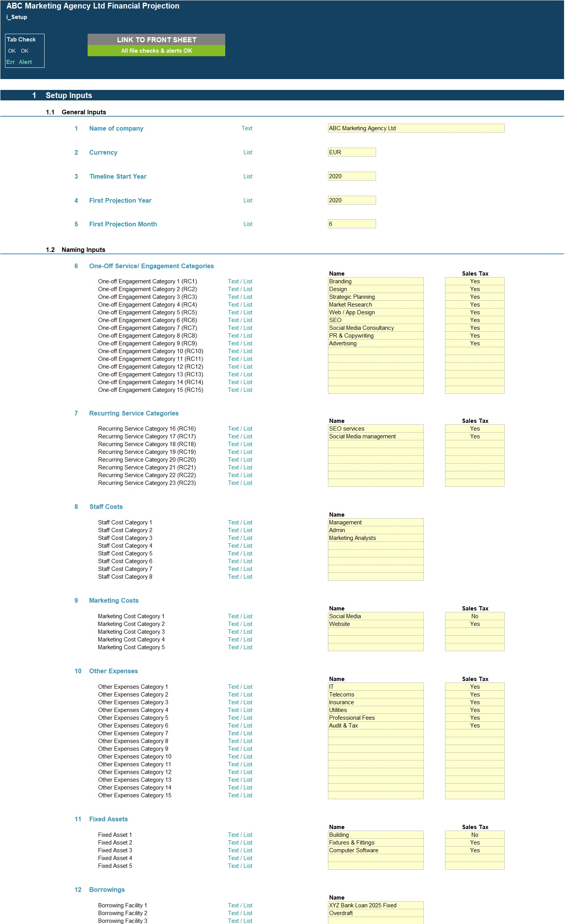Viewport: 566px width, 924px height.
Task: Select the Overdraft borrowing cell
Action: click(376, 913)
